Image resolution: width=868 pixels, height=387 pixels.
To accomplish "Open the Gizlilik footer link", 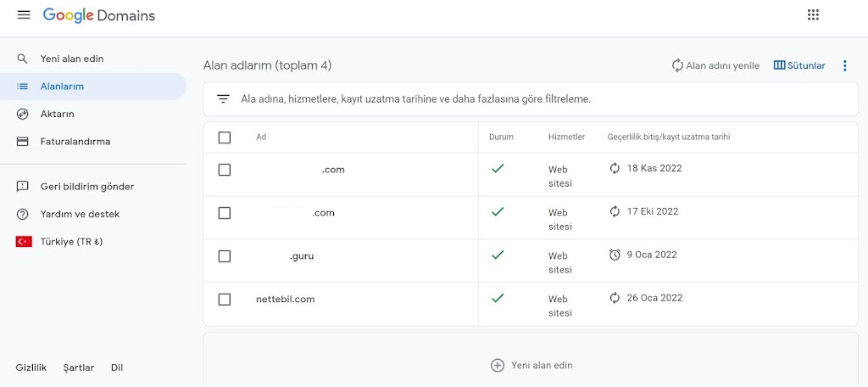I will point(31,367).
